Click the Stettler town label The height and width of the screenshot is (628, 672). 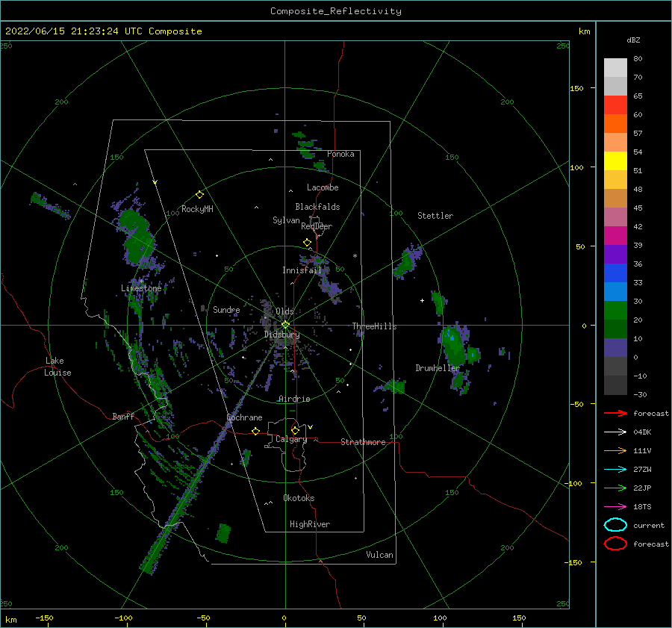coord(435,216)
